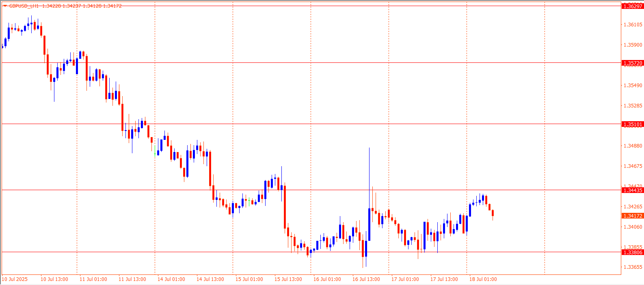Click the 10 Jul 2025 date label
The height and width of the screenshot is (285, 644).
click(15, 279)
